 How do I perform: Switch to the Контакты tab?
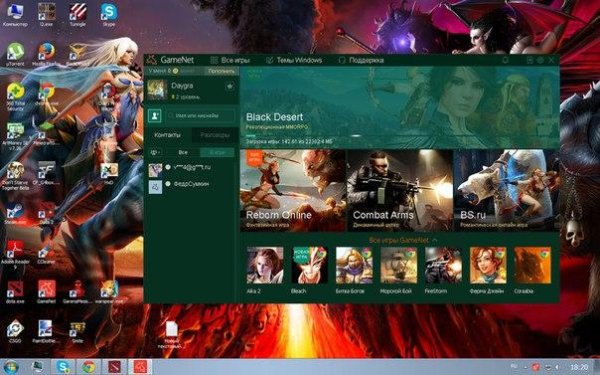[x=168, y=135]
